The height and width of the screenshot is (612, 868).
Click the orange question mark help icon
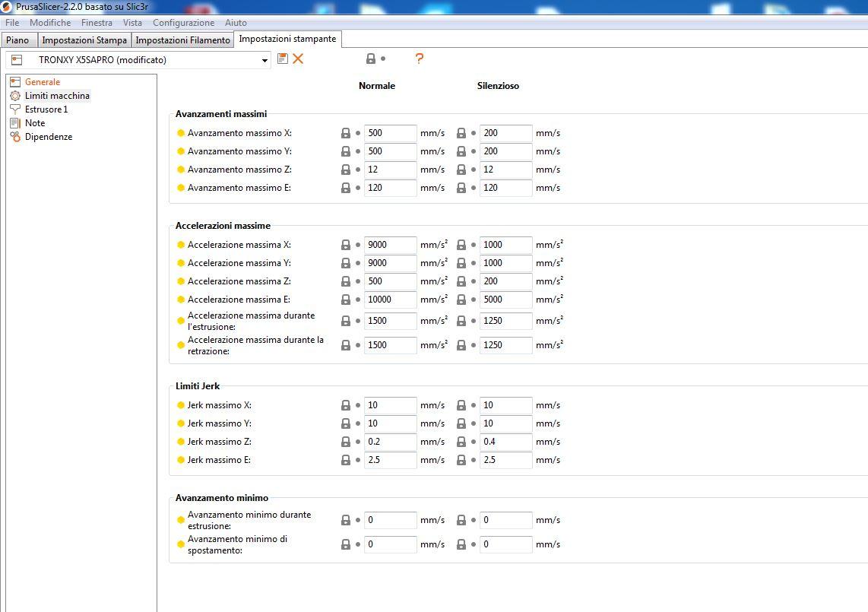pos(419,59)
